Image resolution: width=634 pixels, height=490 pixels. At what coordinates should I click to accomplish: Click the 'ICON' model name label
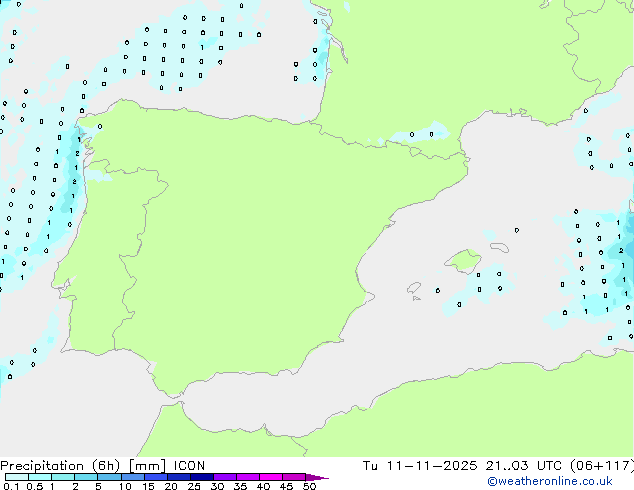189,466
